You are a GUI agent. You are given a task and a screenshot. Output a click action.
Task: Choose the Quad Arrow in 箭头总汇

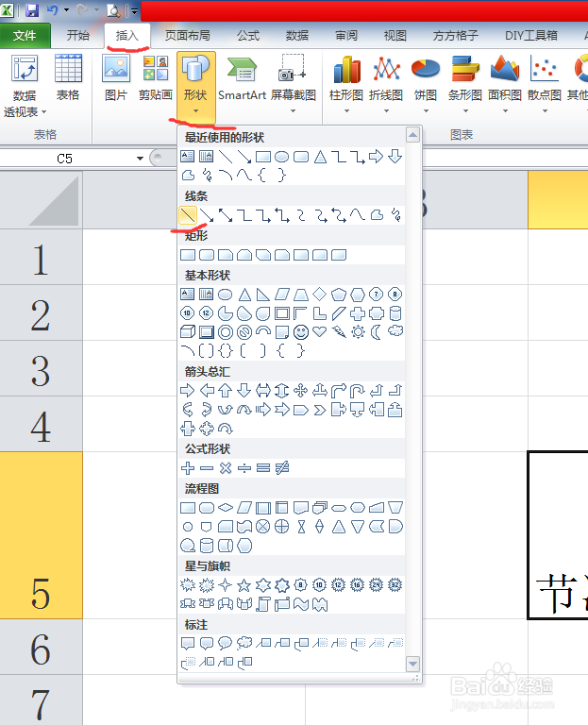click(x=301, y=391)
